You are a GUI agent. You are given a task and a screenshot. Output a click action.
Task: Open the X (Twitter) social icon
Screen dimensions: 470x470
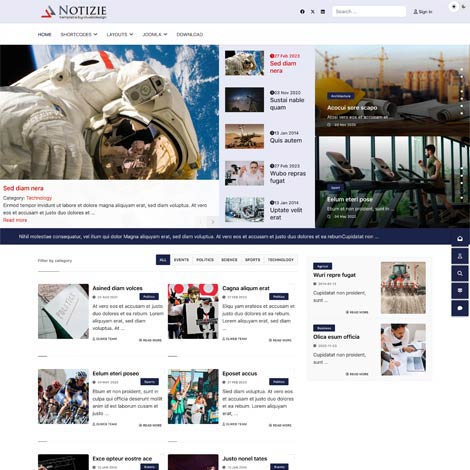click(x=313, y=12)
